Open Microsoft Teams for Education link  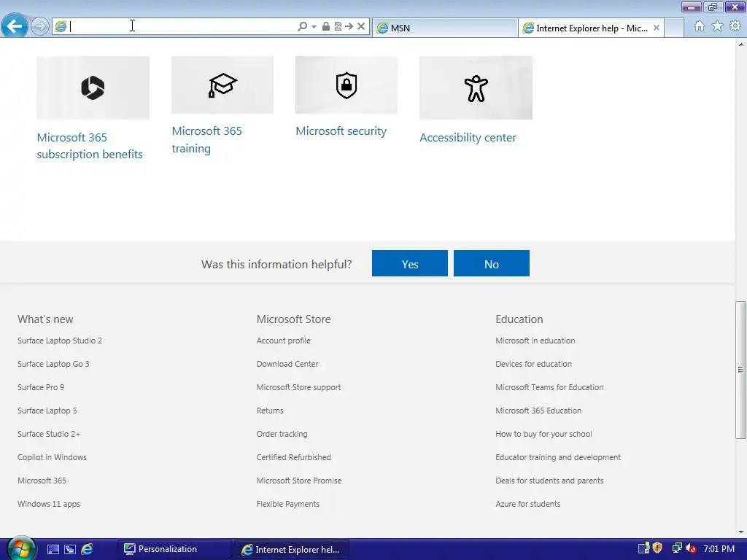point(549,387)
